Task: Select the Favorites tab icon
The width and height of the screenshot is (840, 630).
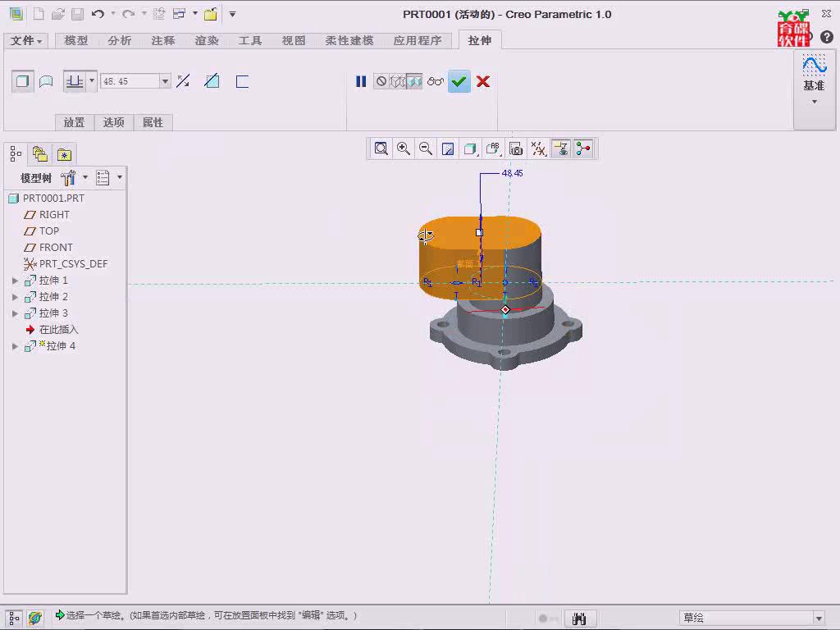Action: (64, 155)
